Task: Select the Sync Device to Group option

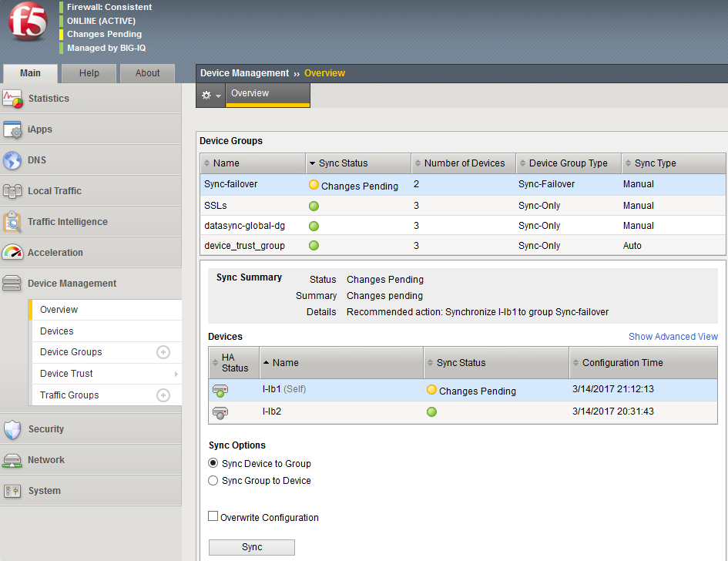Action: tap(212, 463)
